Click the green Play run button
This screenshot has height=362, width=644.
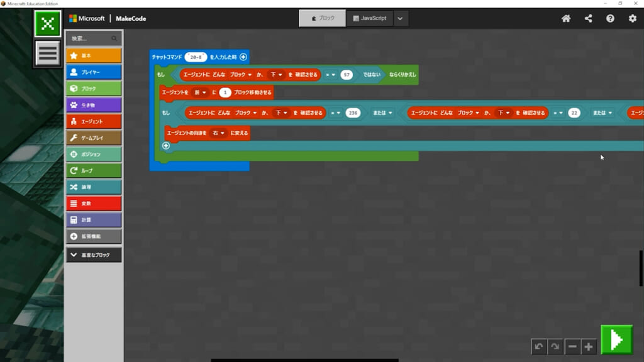616,339
